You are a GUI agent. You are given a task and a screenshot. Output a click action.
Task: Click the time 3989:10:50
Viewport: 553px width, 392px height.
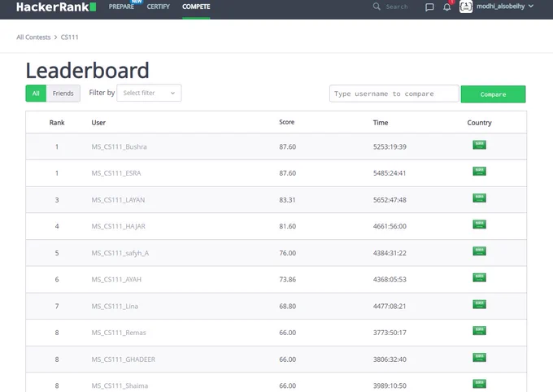point(390,385)
